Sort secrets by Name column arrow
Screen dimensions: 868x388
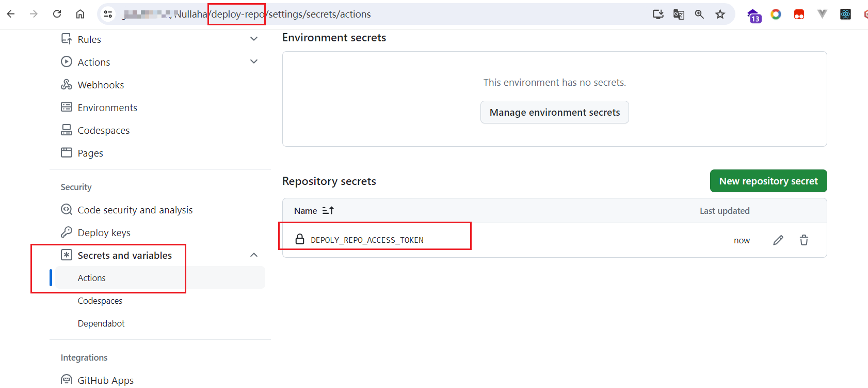click(x=328, y=211)
